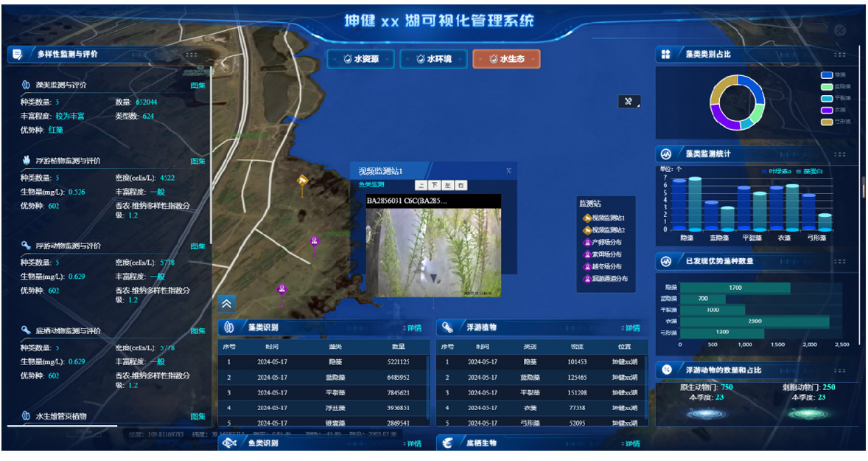
Task: Click the 隐藻 legend color swatch
Action: (826, 75)
